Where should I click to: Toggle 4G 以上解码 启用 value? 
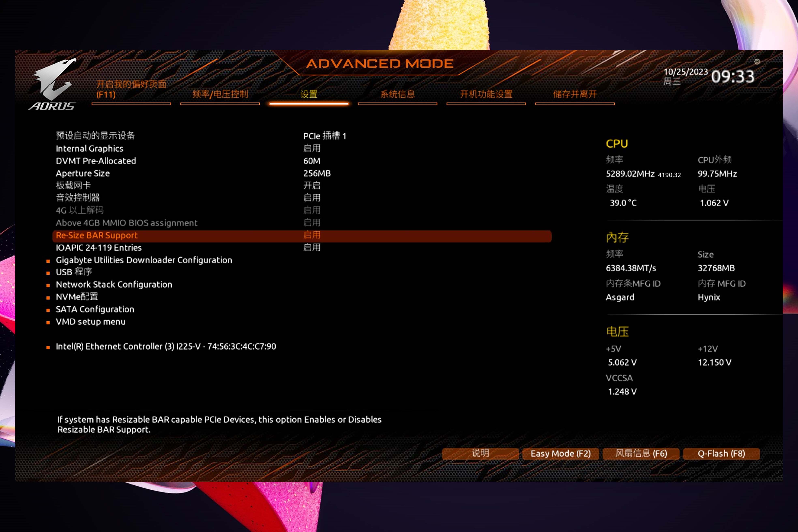coord(312,210)
